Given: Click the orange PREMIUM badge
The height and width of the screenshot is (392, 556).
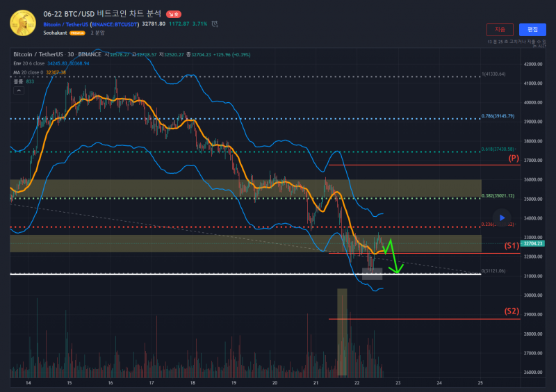Looking at the screenshot, I should click(x=77, y=33).
